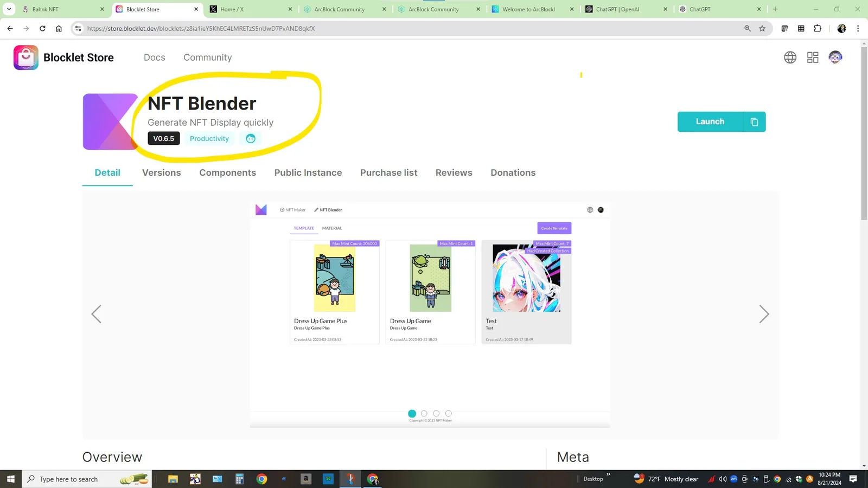Open the user avatar menu in page header
The width and height of the screenshot is (868, 488).
click(835, 57)
